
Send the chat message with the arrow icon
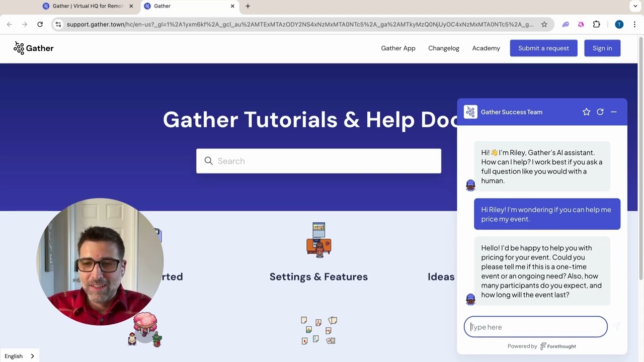coord(616,327)
